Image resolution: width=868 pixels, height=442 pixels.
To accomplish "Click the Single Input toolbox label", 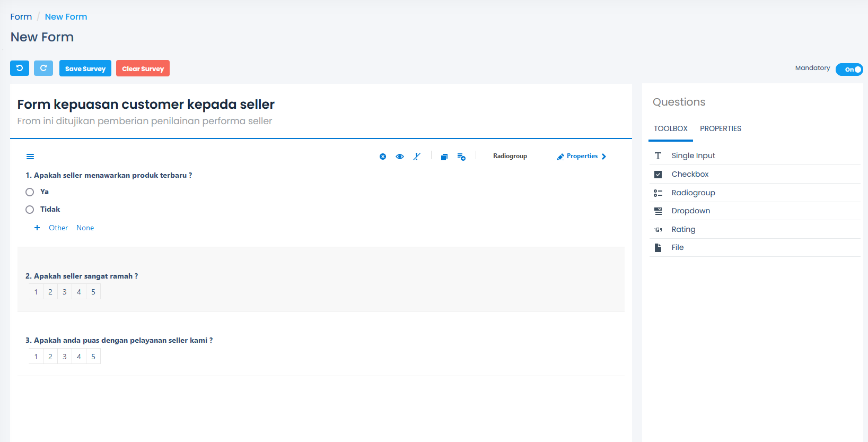I will tap(693, 155).
